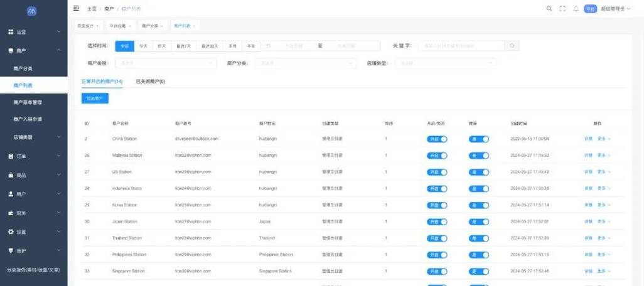The height and width of the screenshot is (286, 644).
Task: Select the 全部 time filter
Action: 124,46
